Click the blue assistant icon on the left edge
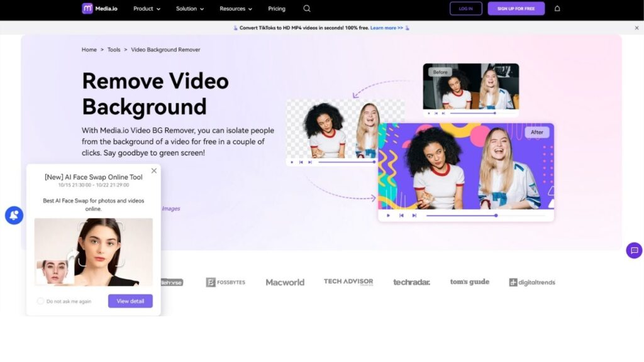Viewport: 644px width, 362px height. 13,215
